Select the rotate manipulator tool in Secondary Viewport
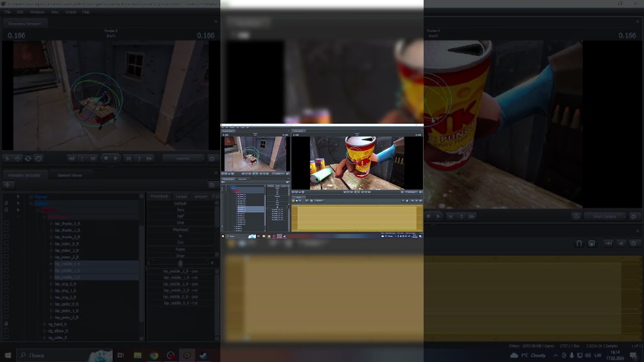 [x=28, y=158]
